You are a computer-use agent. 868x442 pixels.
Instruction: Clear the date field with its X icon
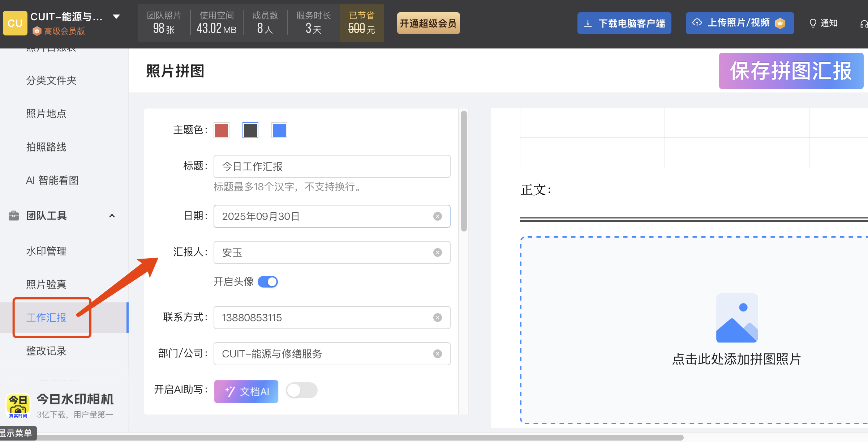tap(437, 216)
